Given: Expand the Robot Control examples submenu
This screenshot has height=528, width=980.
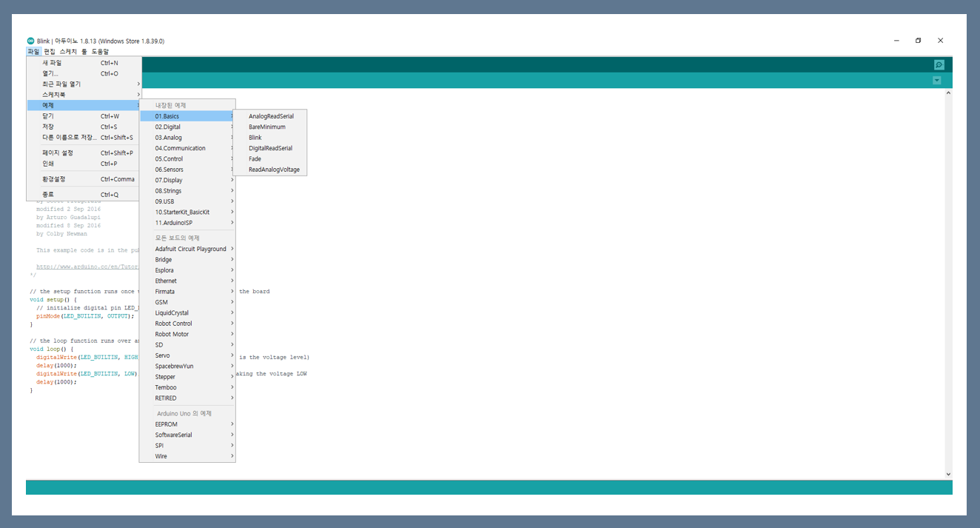Looking at the screenshot, I should pos(187,324).
